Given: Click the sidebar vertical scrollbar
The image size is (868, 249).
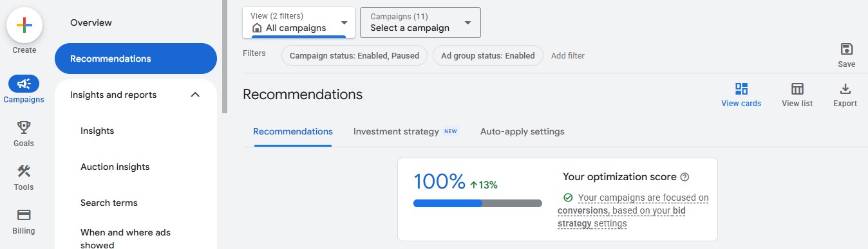Looking at the screenshot, I should click(225, 57).
